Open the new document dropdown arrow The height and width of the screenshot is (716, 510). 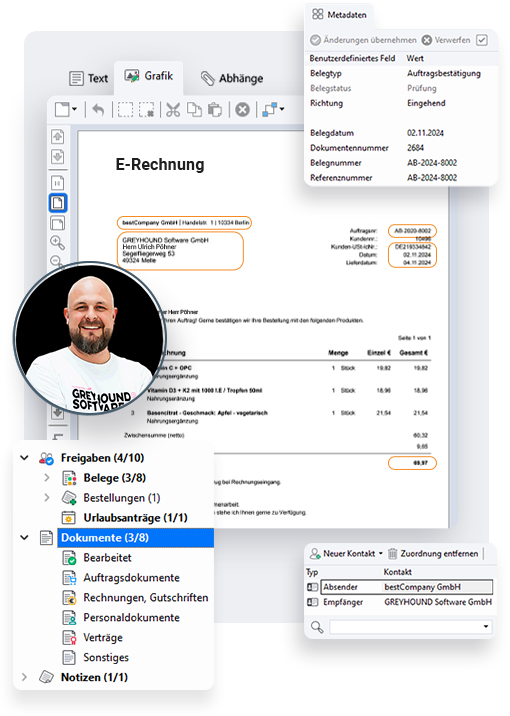click(74, 110)
